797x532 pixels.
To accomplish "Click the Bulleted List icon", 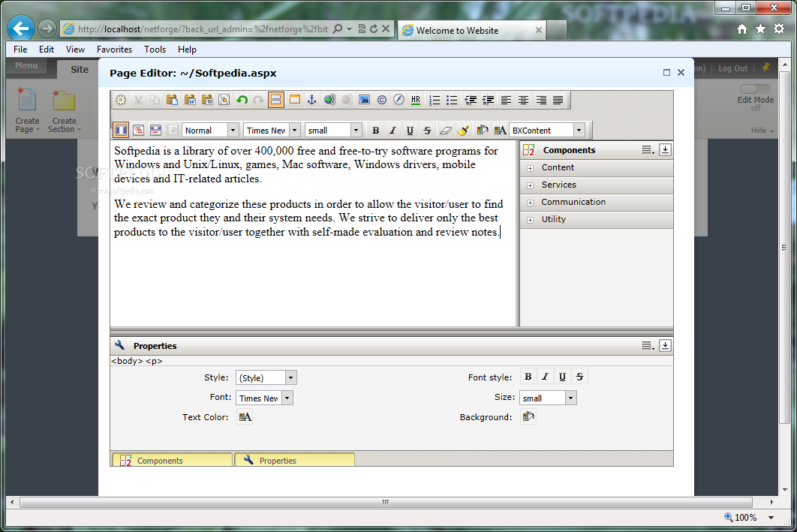I will pyautogui.click(x=452, y=100).
